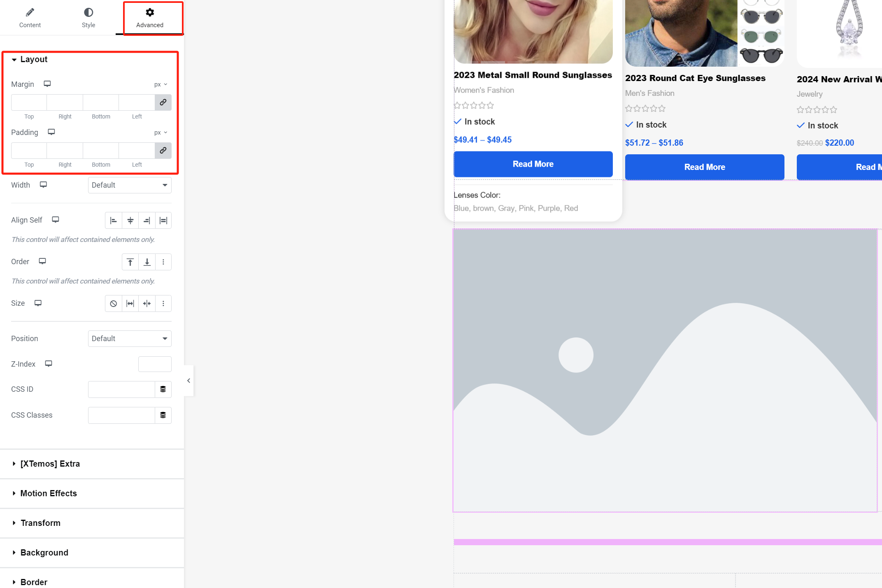Switch to the Content tab
Viewport: 882px width, 588px height.
(x=30, y=18)
